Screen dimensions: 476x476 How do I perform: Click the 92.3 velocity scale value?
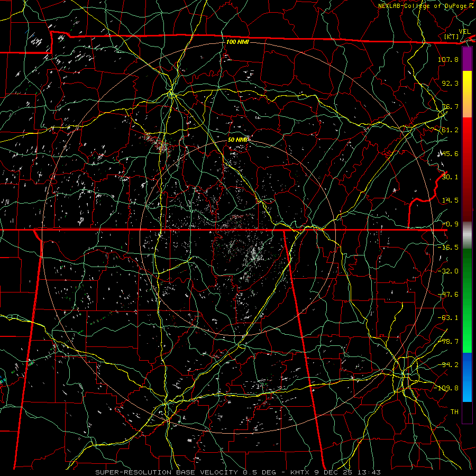[x=450, y=83]
